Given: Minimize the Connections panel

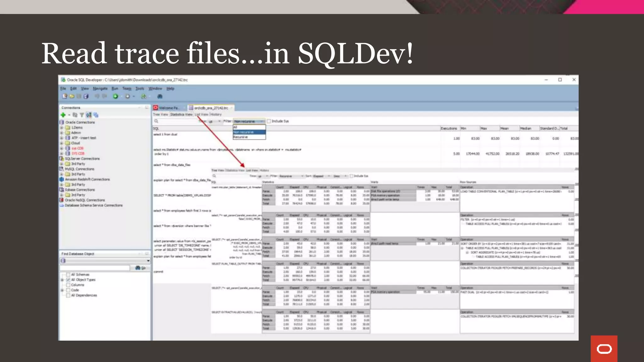Looking at the screenshot, I should coord(140,108).
